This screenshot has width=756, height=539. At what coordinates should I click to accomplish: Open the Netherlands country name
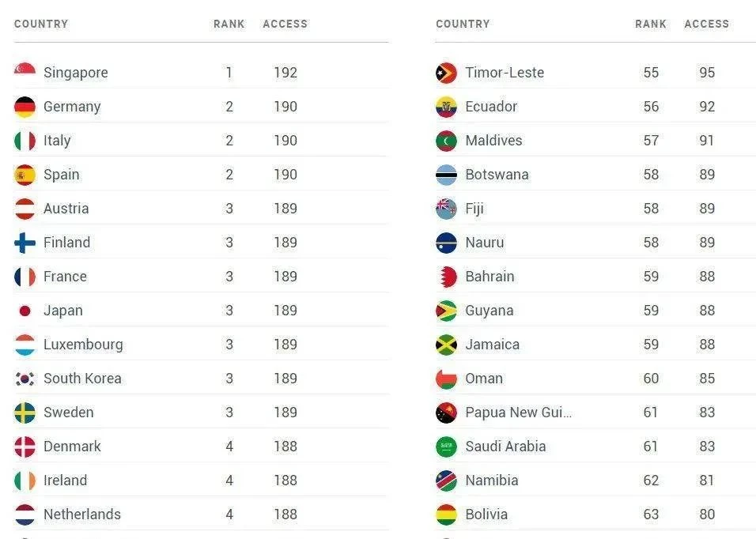82,514
